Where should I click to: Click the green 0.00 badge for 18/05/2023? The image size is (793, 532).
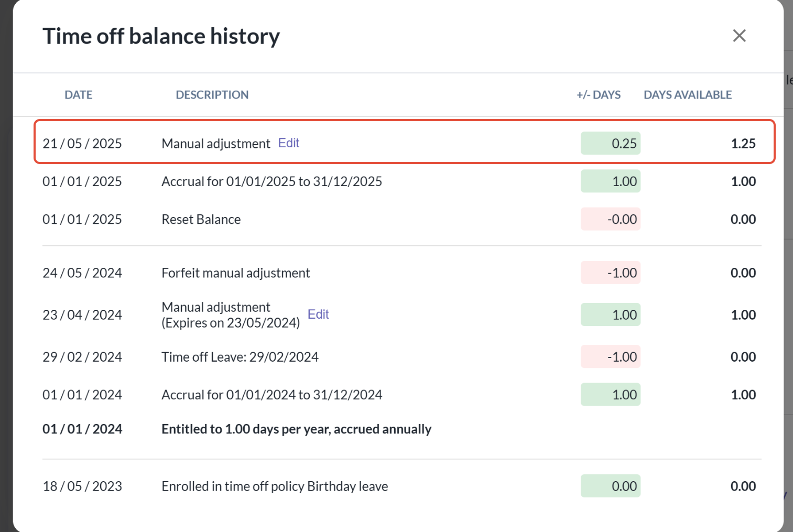(x=611, y=486)
